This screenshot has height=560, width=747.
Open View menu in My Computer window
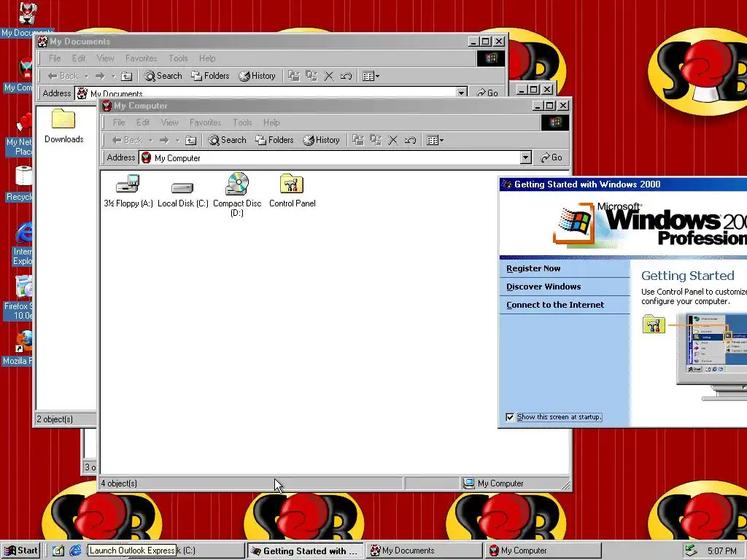tap(169, 122)
